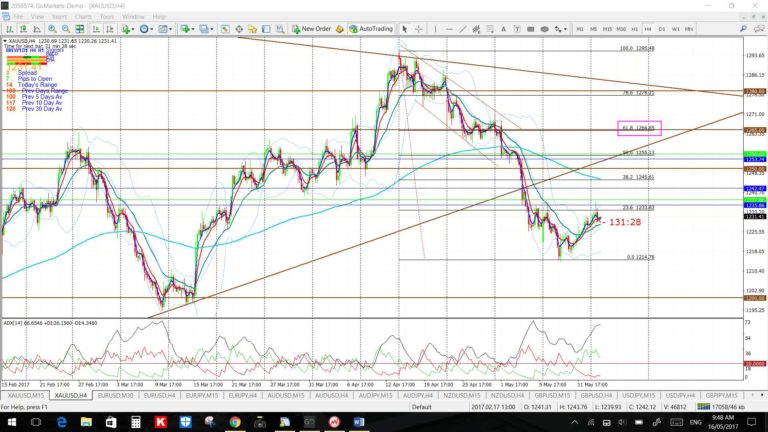The width and height of the screenshot is (768, 432).
Task: Open the File menu
Action: click(18, 17)
